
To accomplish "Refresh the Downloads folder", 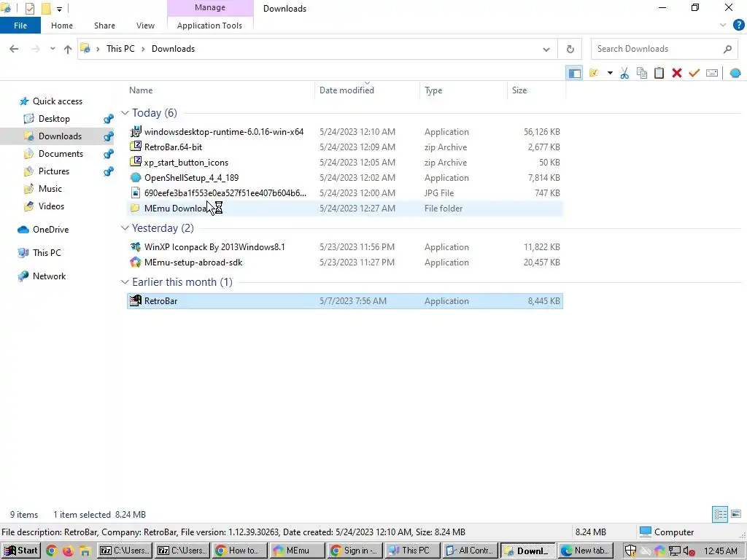I will (570, 49).
